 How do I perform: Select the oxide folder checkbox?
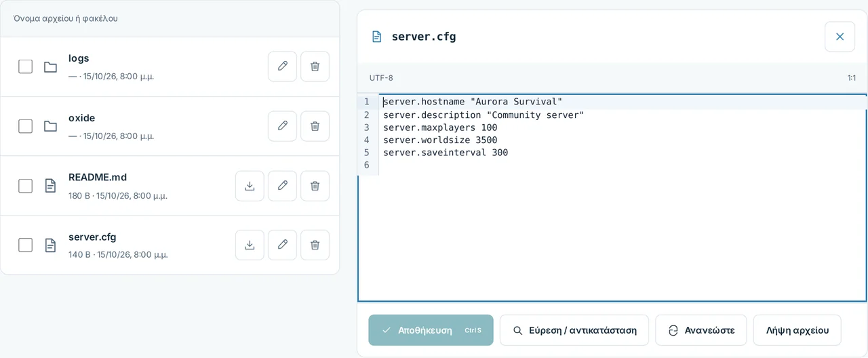tap(25, 126)
